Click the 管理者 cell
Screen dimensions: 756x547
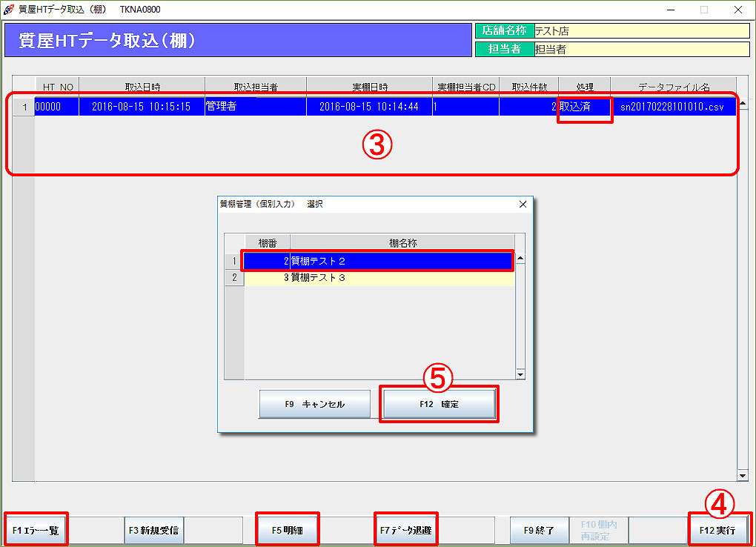click(256, 107)
